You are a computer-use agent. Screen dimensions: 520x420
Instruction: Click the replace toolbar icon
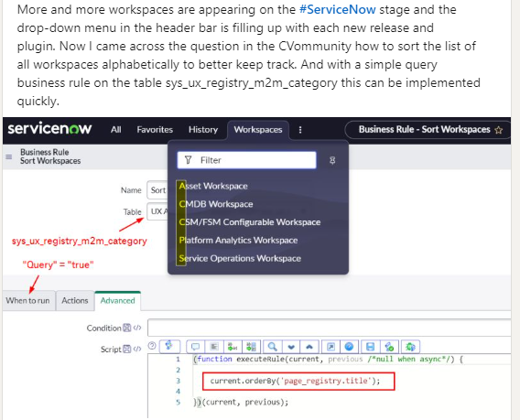tap(233, 347)
